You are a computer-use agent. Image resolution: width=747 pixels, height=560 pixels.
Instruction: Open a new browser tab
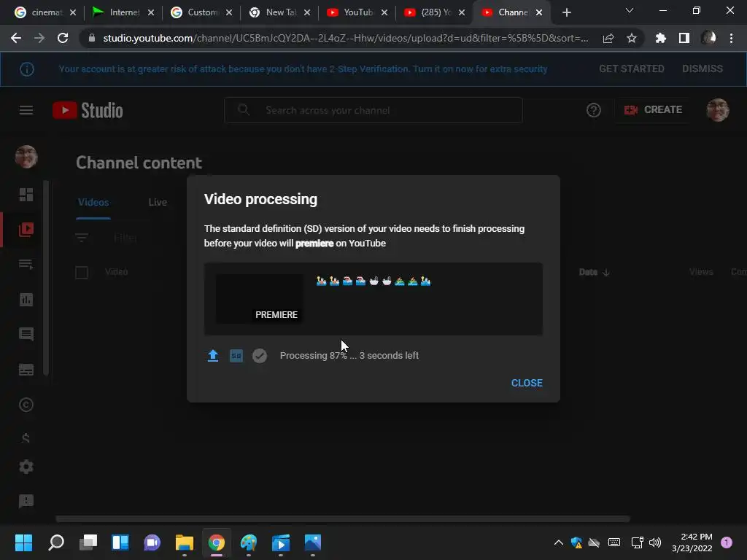[566, 12]
